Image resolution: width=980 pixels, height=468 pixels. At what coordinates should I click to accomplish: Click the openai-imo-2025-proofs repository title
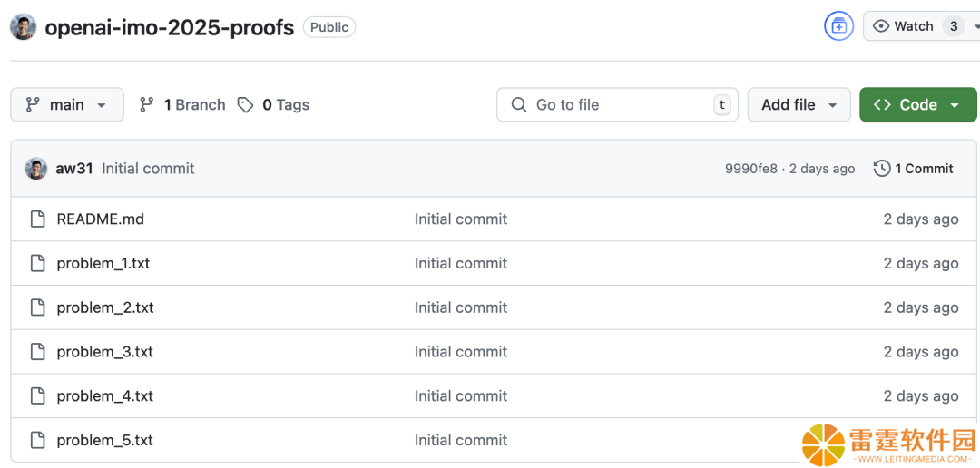tap(170, 27)
